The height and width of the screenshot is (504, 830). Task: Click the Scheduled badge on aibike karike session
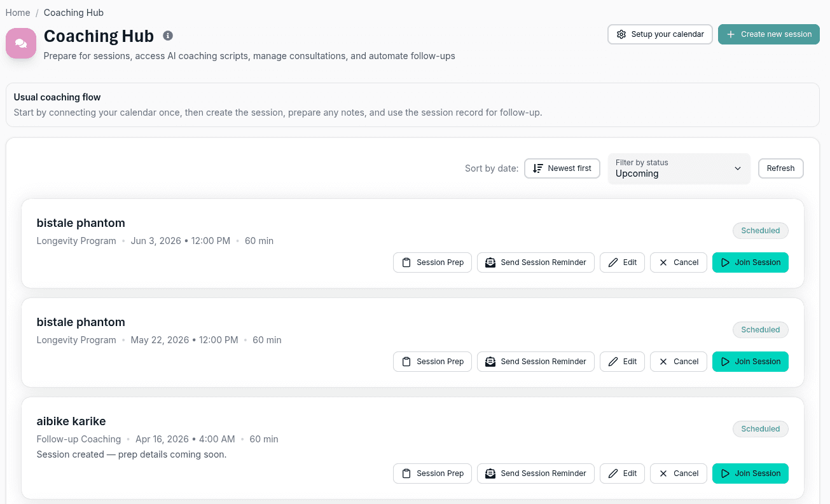[760, 429]
